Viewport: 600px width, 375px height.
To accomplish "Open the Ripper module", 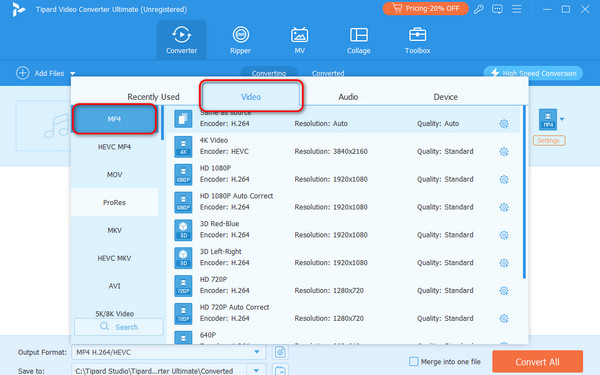I will click(240, 40).
